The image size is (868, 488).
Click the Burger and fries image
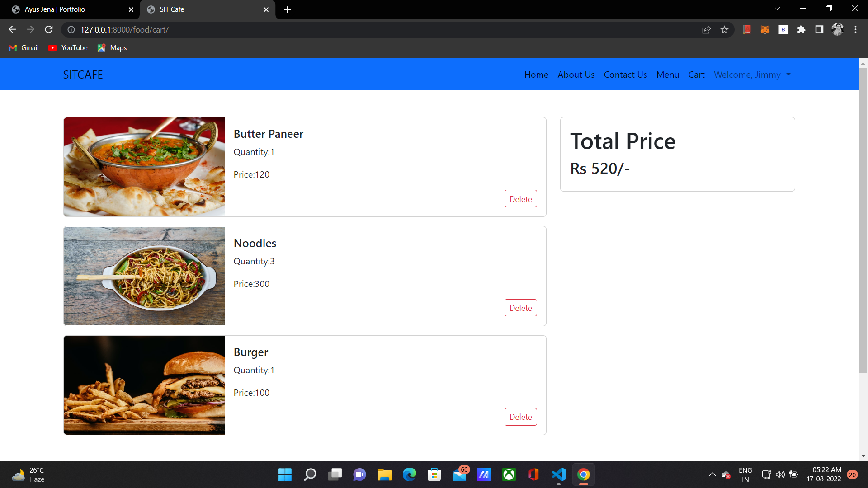pos(144,385)
